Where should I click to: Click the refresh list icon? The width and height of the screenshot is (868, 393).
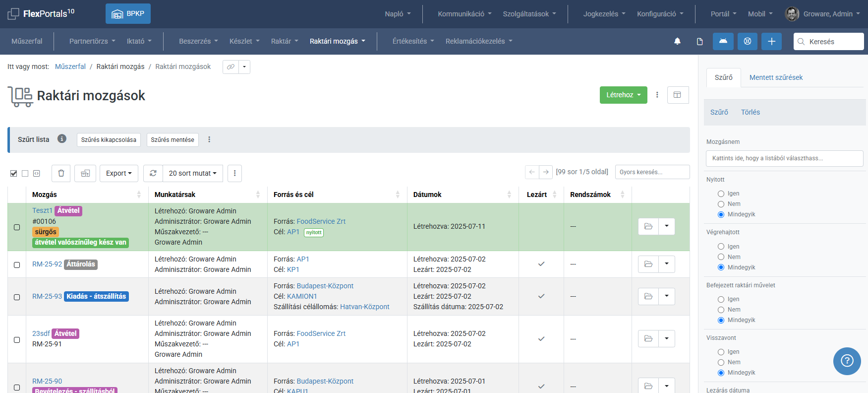click(x=153, y=173)
